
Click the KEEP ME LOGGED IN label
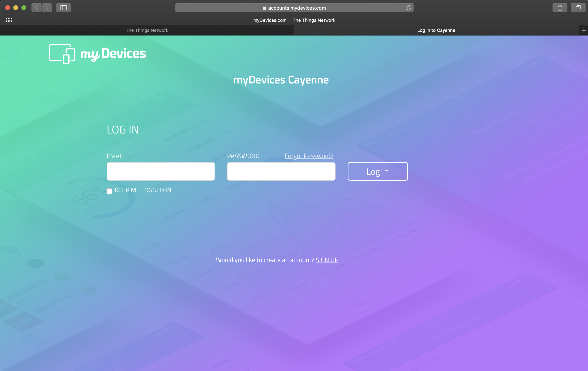143,190
